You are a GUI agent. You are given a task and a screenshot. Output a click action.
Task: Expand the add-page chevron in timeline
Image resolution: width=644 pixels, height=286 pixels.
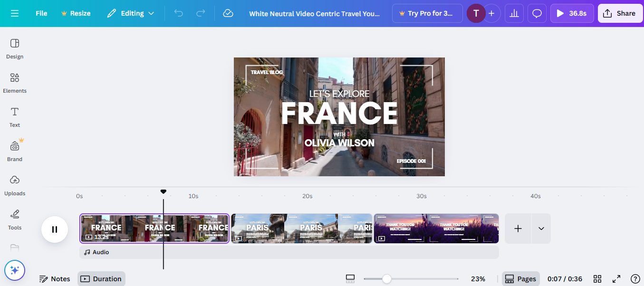click(x=540, y=229)
